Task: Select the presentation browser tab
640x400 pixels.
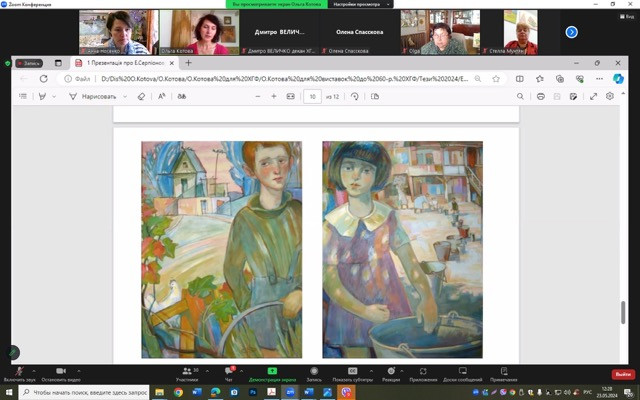Action: (x=118, y=62)
